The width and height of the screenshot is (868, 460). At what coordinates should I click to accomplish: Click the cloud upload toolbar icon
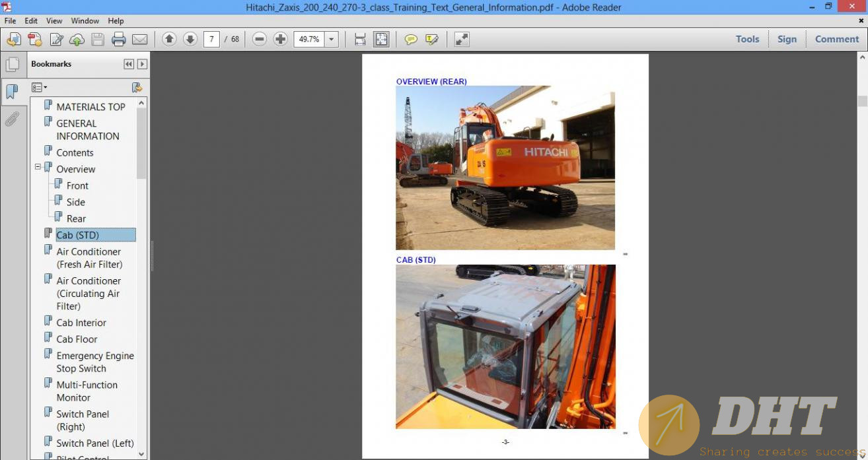(77, 40)
